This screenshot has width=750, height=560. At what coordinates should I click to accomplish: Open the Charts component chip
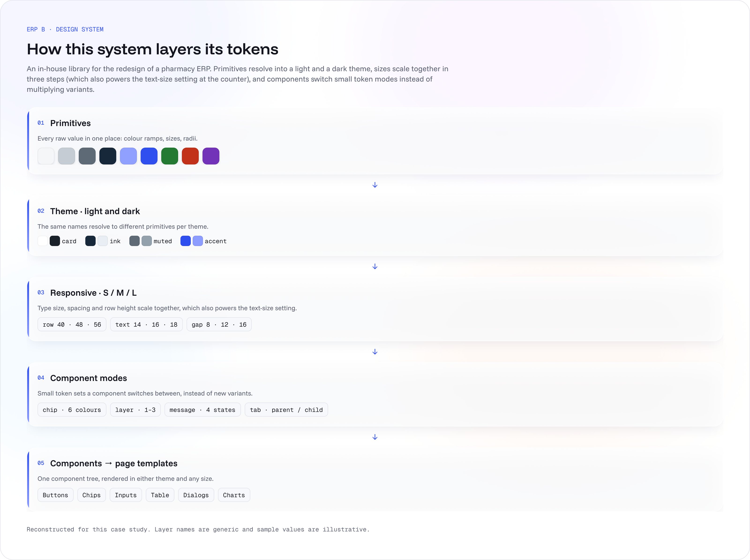point(234,495)
